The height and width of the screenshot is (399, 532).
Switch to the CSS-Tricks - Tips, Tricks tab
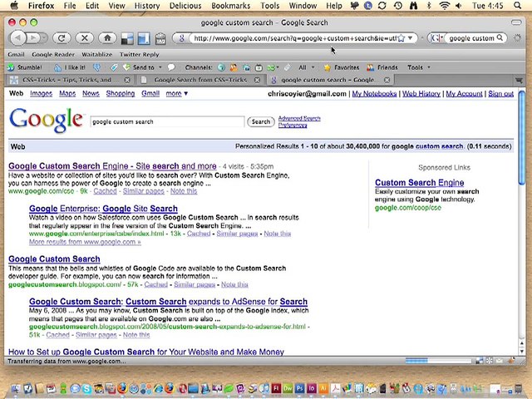66,80
